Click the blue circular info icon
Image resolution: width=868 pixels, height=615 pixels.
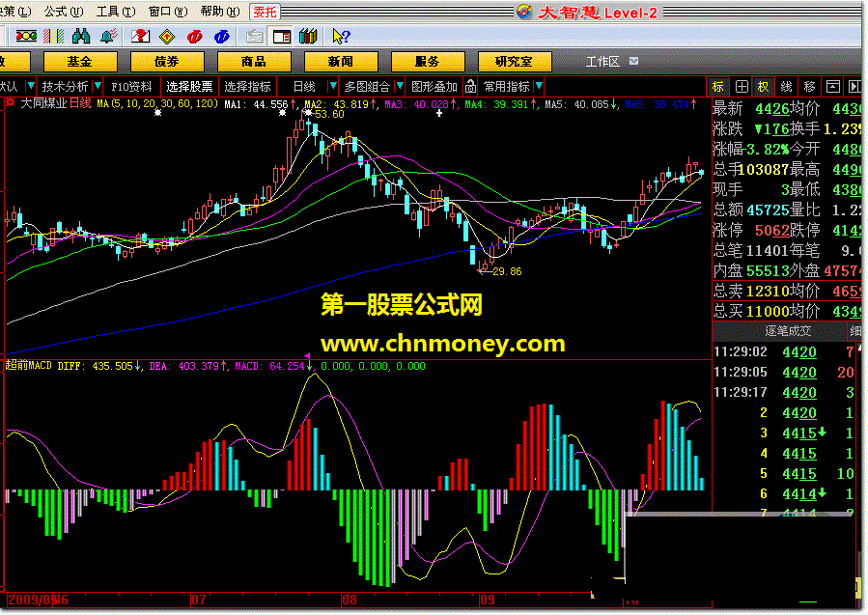[x=221, y=37]
